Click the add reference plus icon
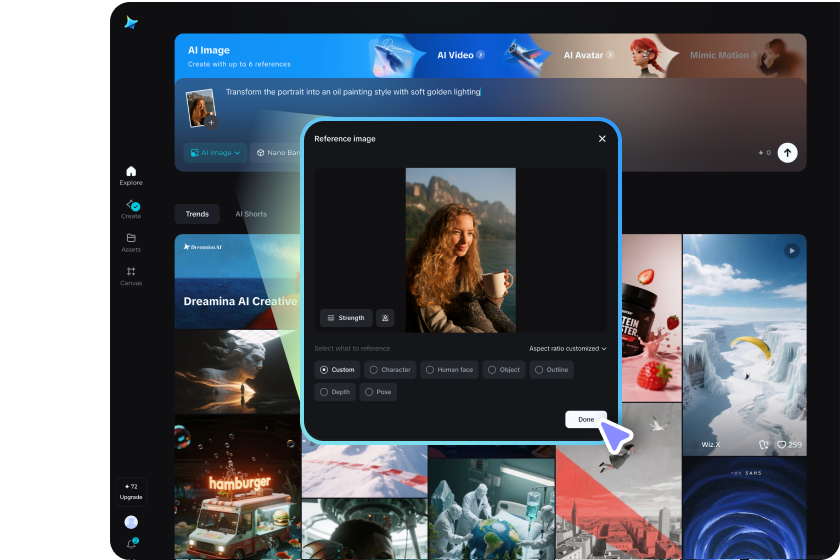 click(x=212, y=123)
